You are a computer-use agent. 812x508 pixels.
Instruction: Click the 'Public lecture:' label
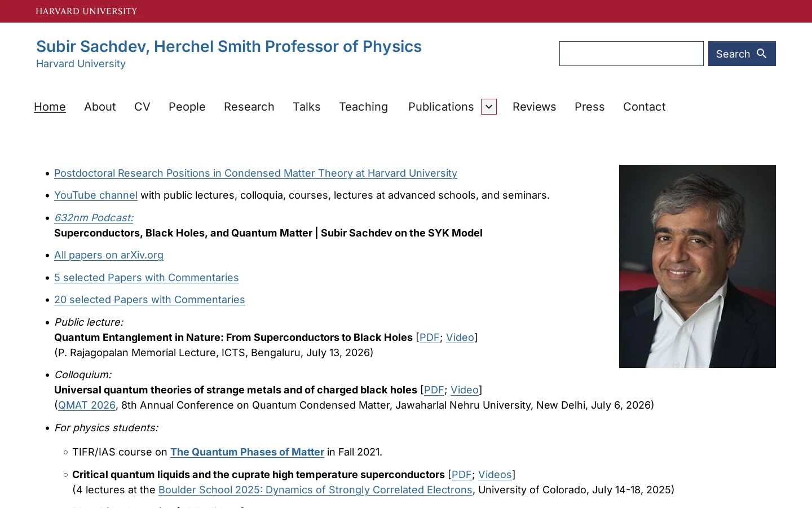pos(89,322)
